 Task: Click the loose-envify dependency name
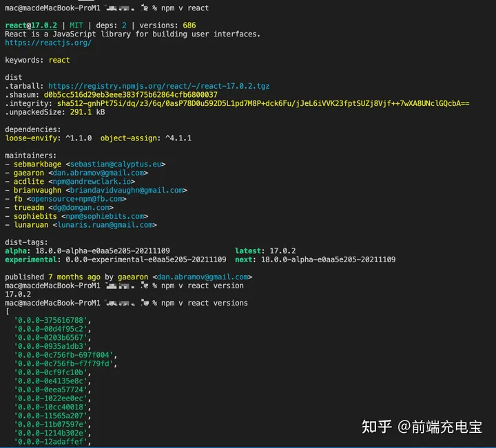tap(31, 138)
